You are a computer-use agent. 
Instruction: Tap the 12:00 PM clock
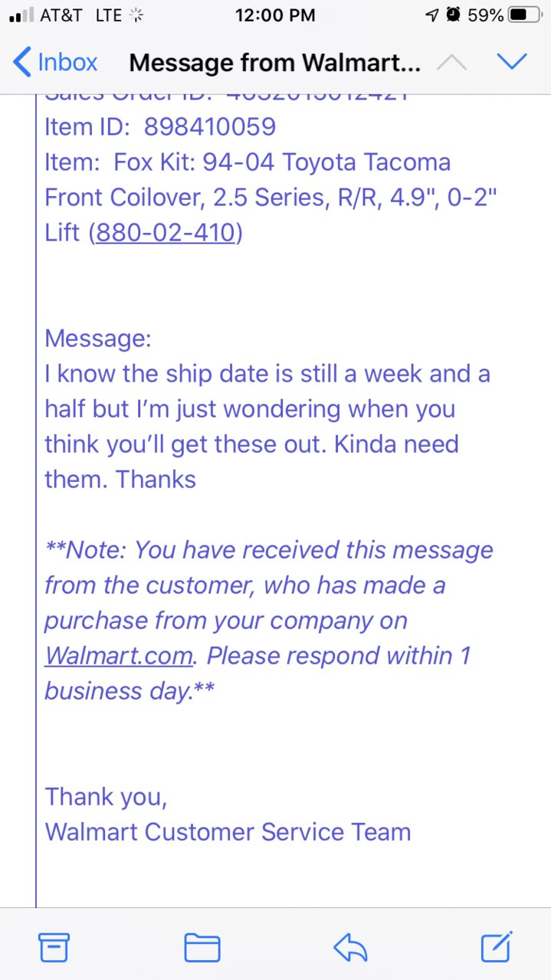275,15
